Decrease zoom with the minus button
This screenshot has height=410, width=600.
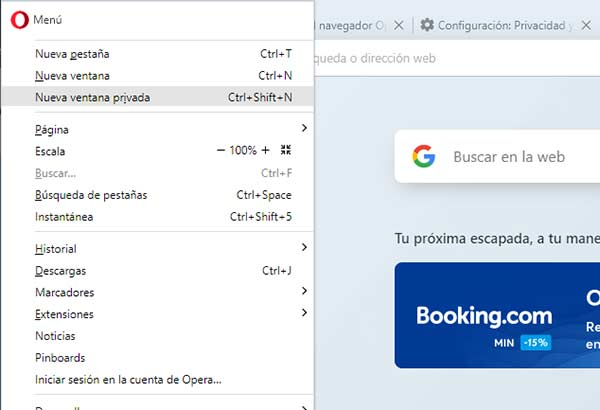click(220, 150)
